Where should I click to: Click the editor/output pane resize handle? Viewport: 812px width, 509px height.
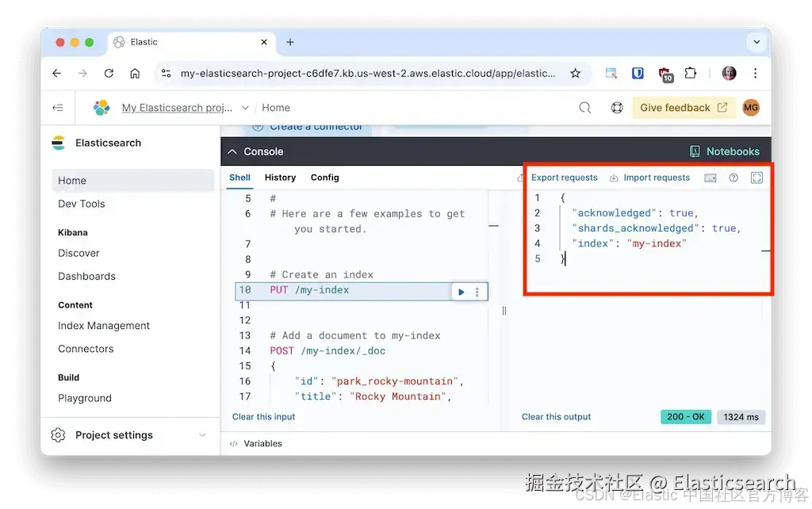tap(504, 311)
